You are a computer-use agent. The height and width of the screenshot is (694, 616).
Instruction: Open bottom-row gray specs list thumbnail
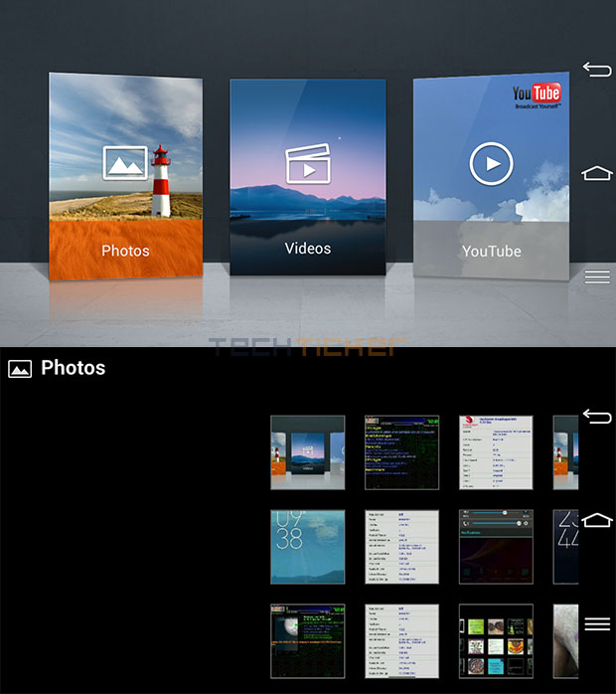click(x=402, y=641)
